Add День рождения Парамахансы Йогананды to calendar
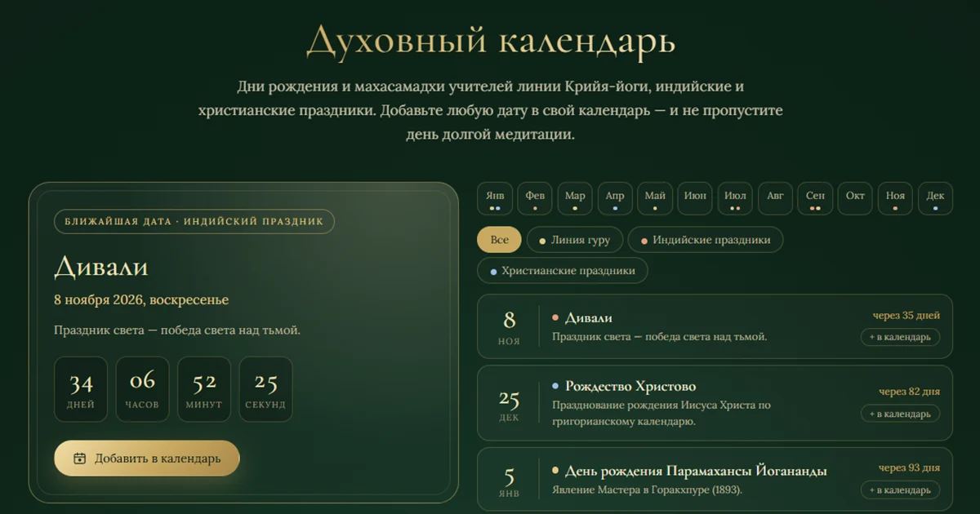 (900, 490)
